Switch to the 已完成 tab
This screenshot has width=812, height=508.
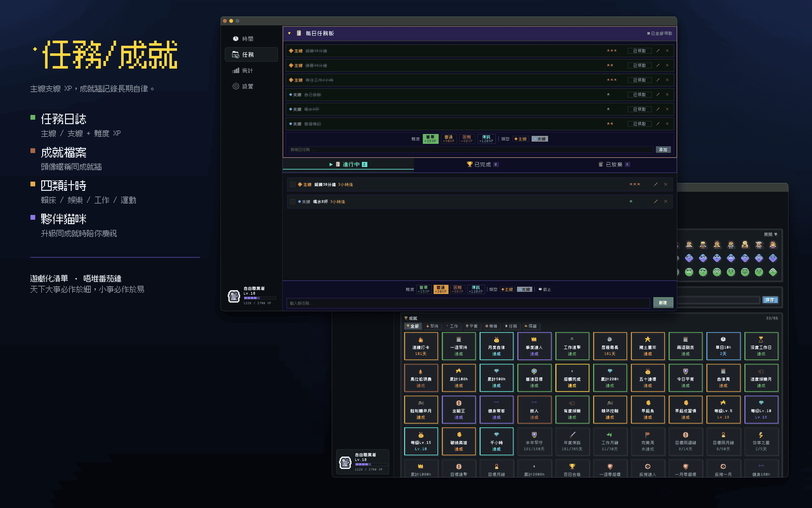pyautogui.click(x=482, y=164)
